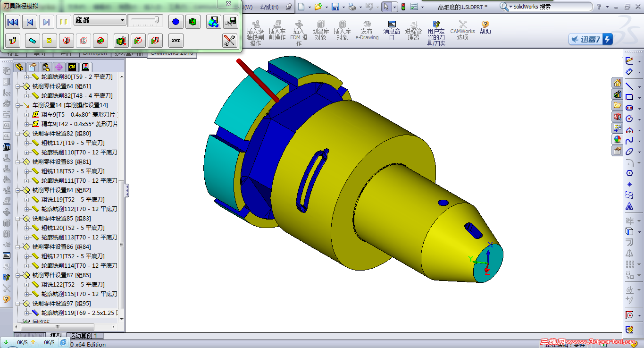The image size is (644, 348).
Task: Expand 粗铣117[T19 - 5 平底刀] operation
Action: click(x=26, y=143)
